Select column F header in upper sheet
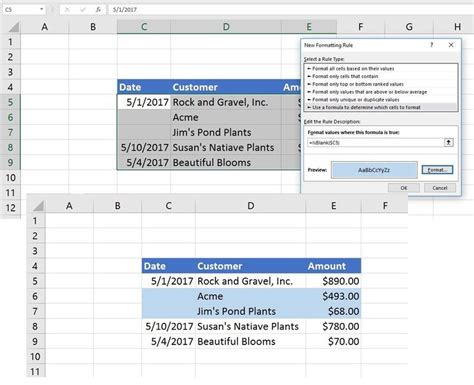Viewport: 474px width, 385px height. point(360,27)
